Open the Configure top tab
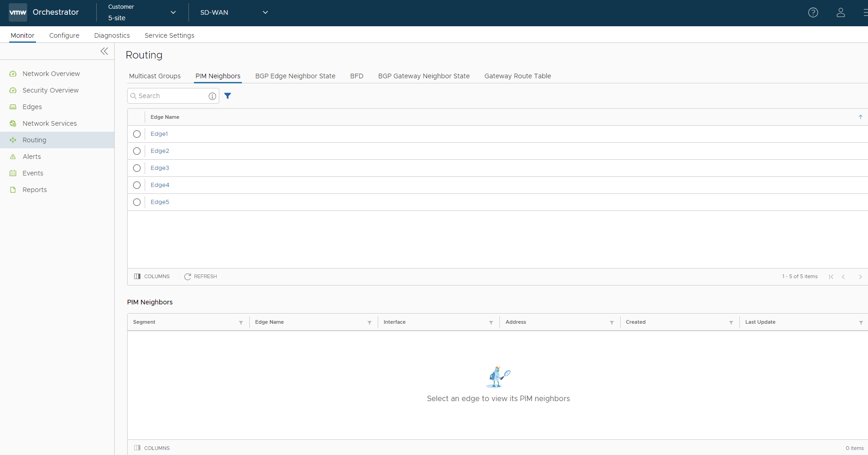 (64, 35)
